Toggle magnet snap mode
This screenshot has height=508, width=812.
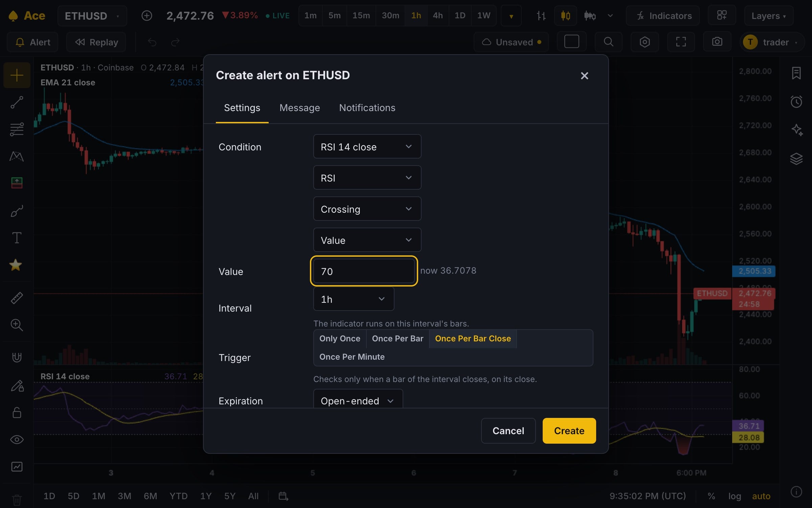(x=17, y=358)
